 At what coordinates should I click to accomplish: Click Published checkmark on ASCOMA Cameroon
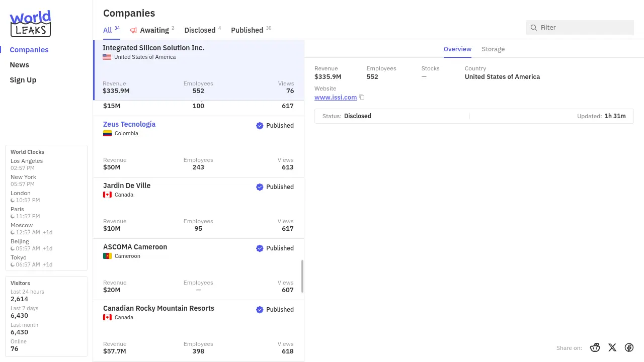point(260,248)
